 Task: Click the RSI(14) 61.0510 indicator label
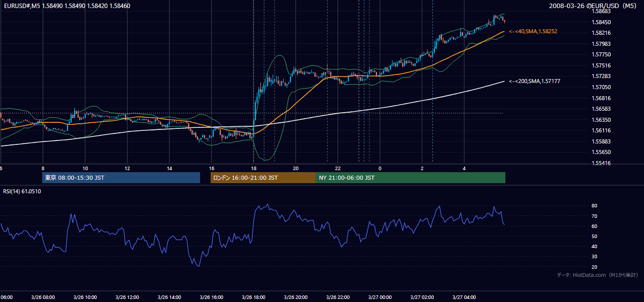pos(22,191)
